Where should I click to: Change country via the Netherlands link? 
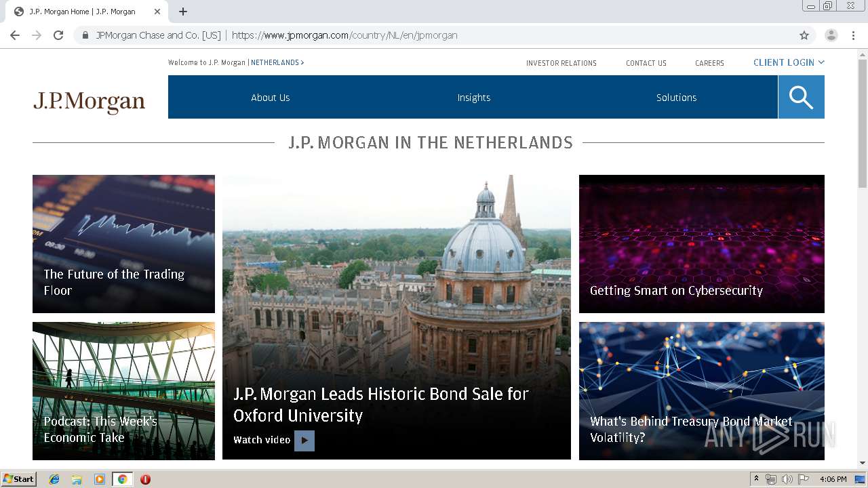coord(277,62)
